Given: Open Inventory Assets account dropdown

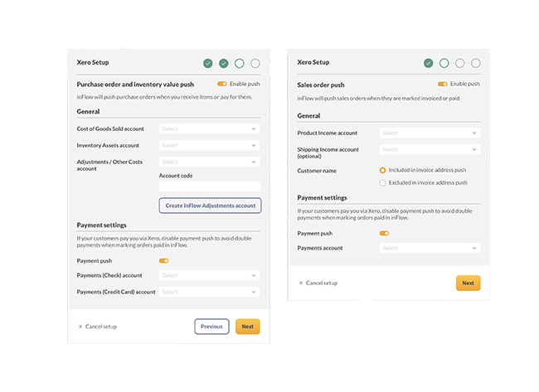Looking at the screenshot, I should click(209, 145).
